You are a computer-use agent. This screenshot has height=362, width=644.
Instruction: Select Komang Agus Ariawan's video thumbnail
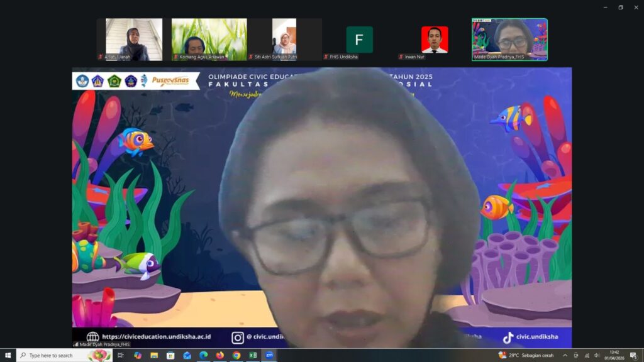[x=209, y=40]
